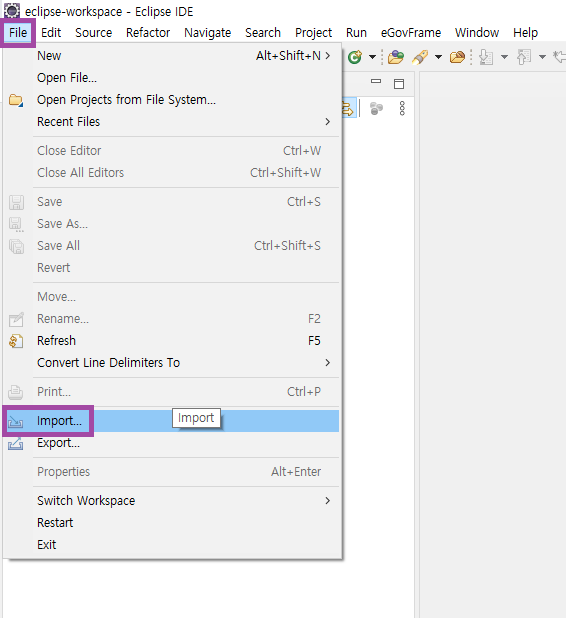
Task: Open the Project menu
Action: (x=313, y=33)
